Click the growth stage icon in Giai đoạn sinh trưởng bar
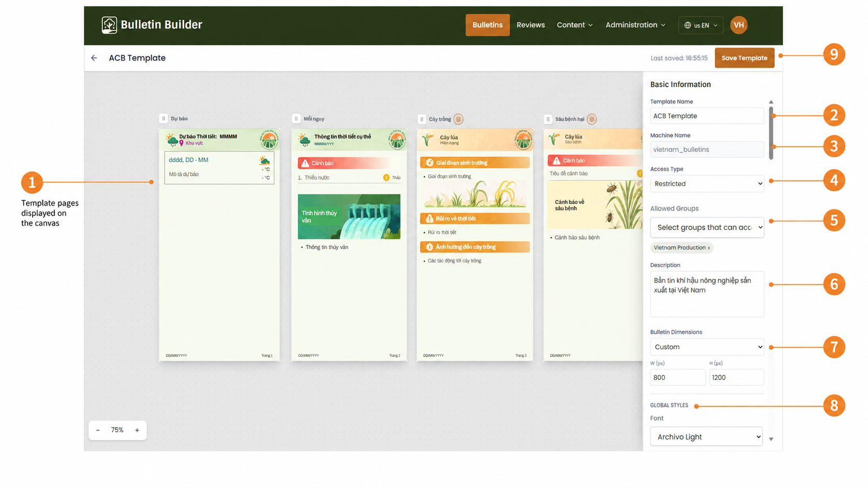868x489 pixels. coord(429,163)
